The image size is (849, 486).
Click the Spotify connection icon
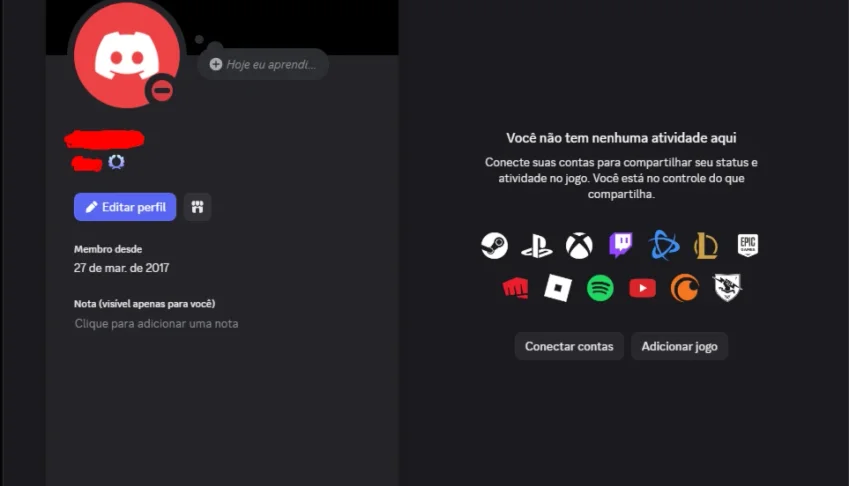pyautogui.click(x=600, y=287)
